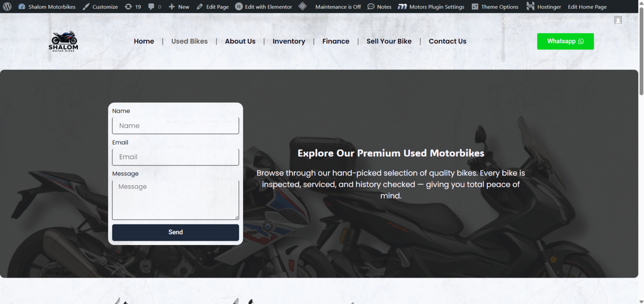Image resolution: width=644 pixels, height=304 pixels.
Task: Select the Used Bikes menu item
Action: 190,41
